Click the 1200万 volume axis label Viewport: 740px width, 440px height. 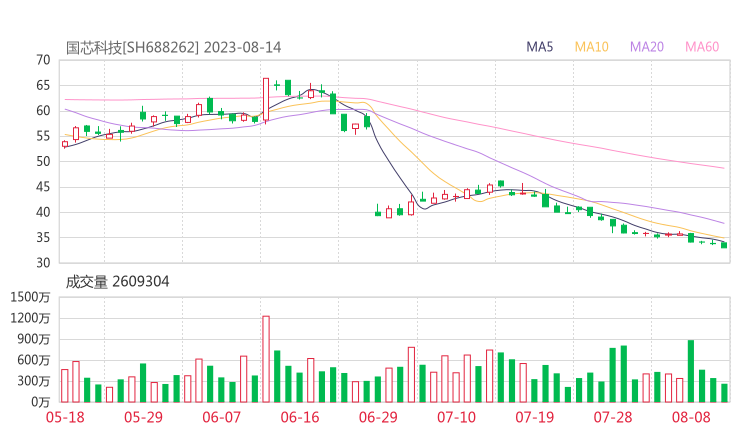pyautogui.click(x=31, y=318)
